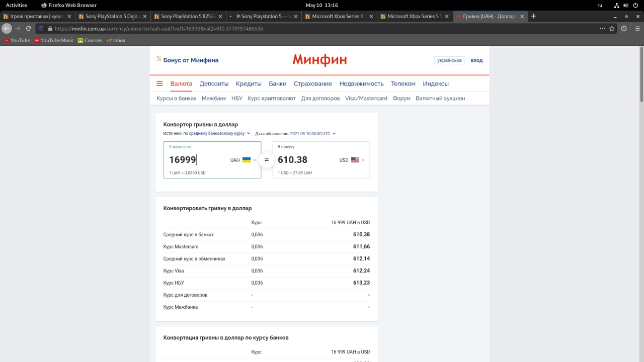
Task: Open Firefox hamburger application menu
Action: point(637,29)
